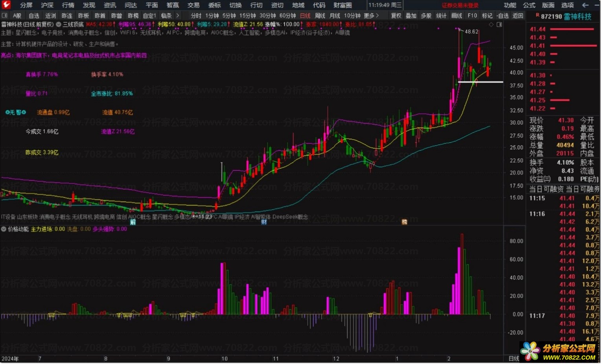Click the 画线 drawing button
This screenshot has height=364, width=602.
457,16
